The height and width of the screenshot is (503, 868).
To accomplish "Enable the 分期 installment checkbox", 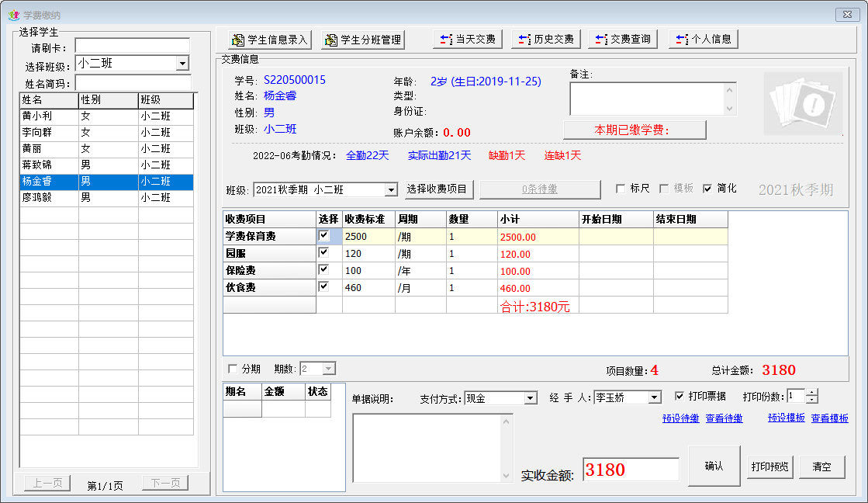I will [233, 369].
